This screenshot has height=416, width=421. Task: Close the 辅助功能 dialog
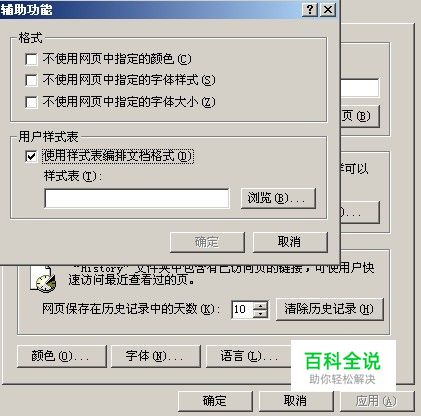click(x=328, y=9)
